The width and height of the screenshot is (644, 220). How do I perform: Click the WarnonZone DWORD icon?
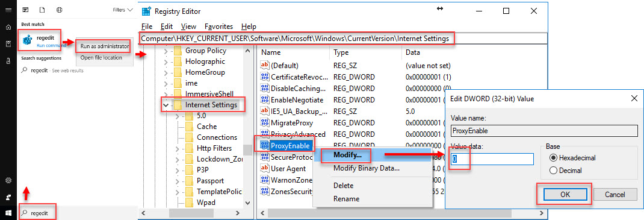coord(264,180)
